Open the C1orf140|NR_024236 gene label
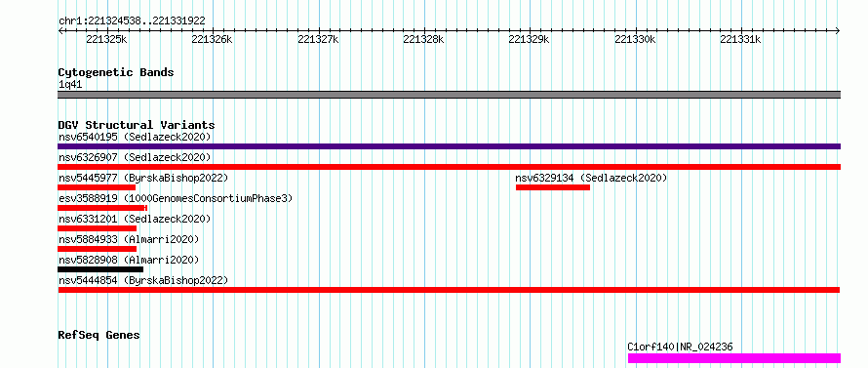868x368 pixels. (680, 347)
